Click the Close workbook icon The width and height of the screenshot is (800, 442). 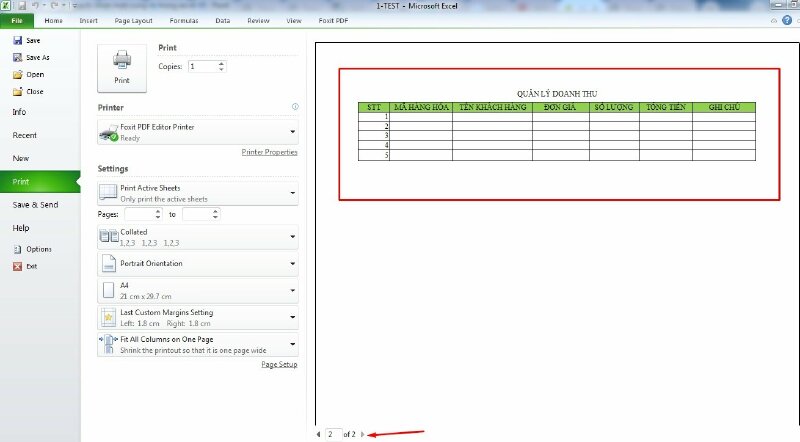click(x=17, y=91)
